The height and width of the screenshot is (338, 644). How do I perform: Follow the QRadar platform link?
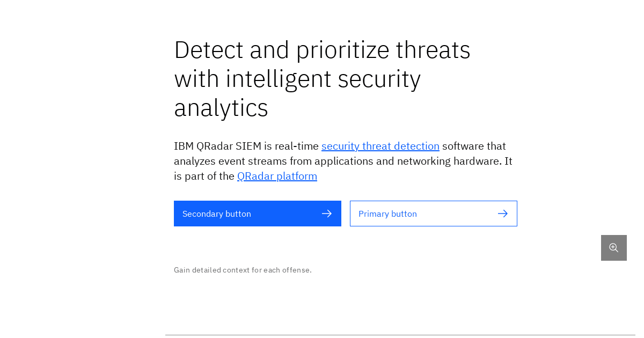coord(277,176)
